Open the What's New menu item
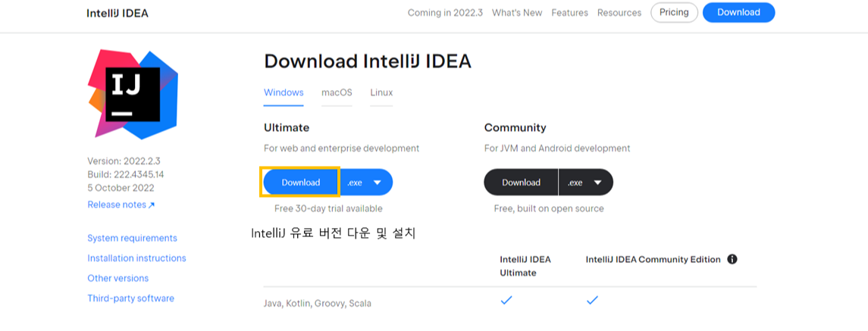The width and height of the screenshot is (868, 331). [x=517, y=13]
